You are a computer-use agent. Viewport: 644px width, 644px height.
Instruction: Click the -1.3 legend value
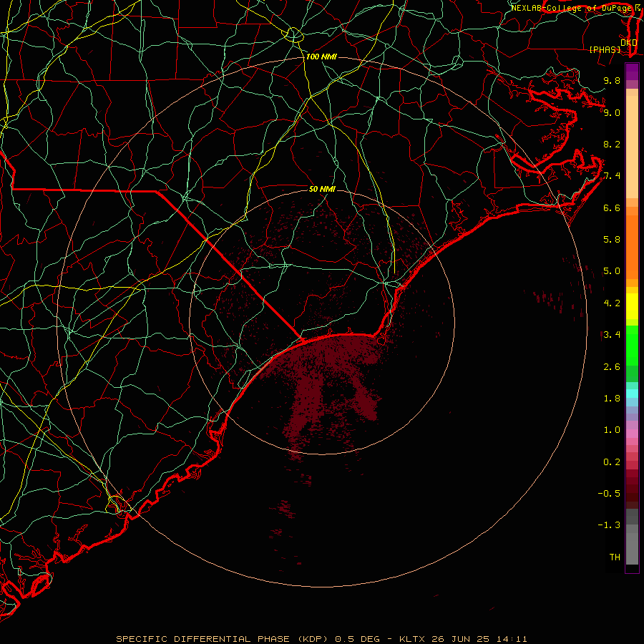click(x=609, y=525)
